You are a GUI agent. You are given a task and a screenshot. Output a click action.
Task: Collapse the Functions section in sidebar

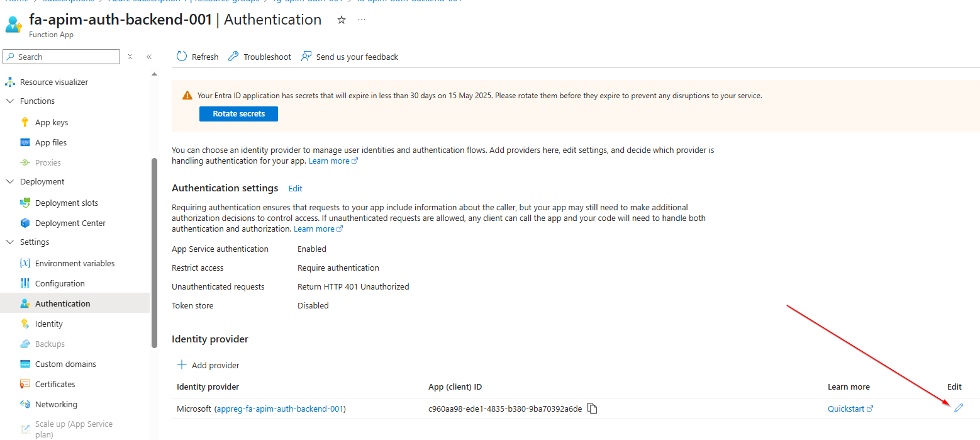(x=10, y=101)
